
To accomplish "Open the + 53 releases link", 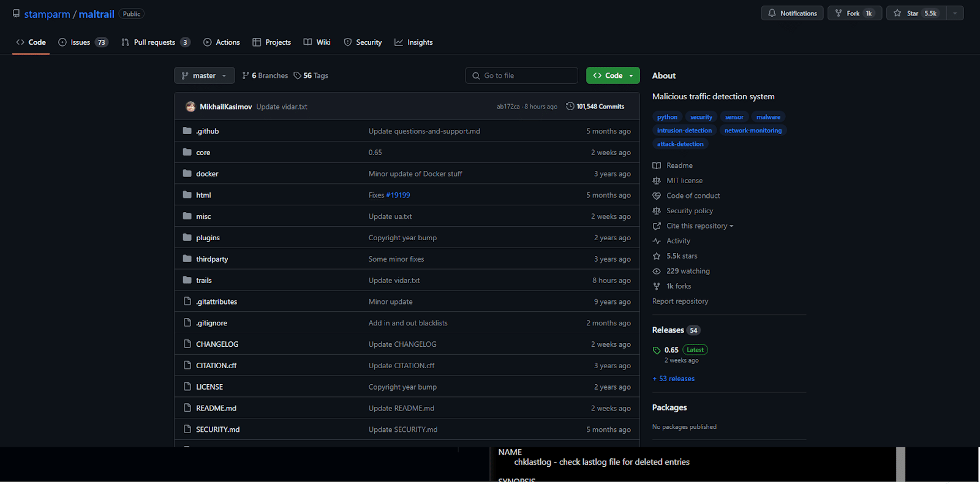I will (x=674, y=379).
